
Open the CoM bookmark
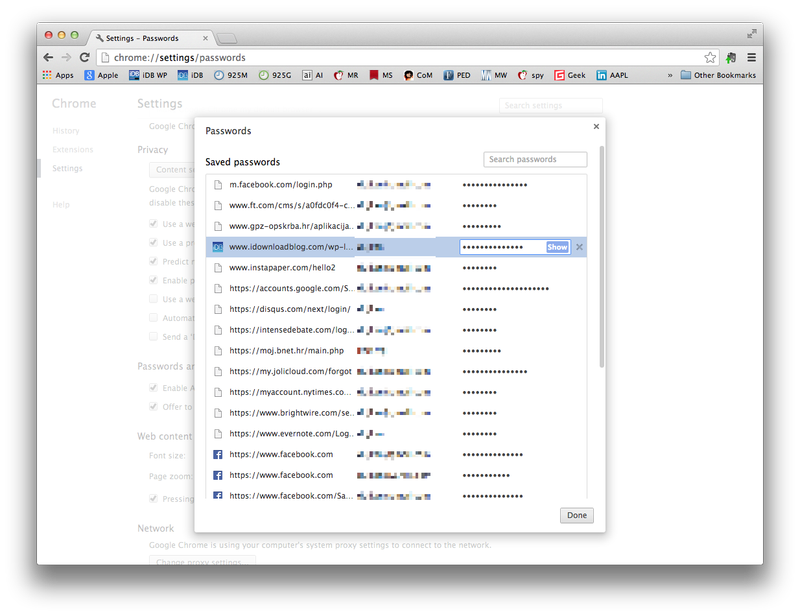pos(418,75)
